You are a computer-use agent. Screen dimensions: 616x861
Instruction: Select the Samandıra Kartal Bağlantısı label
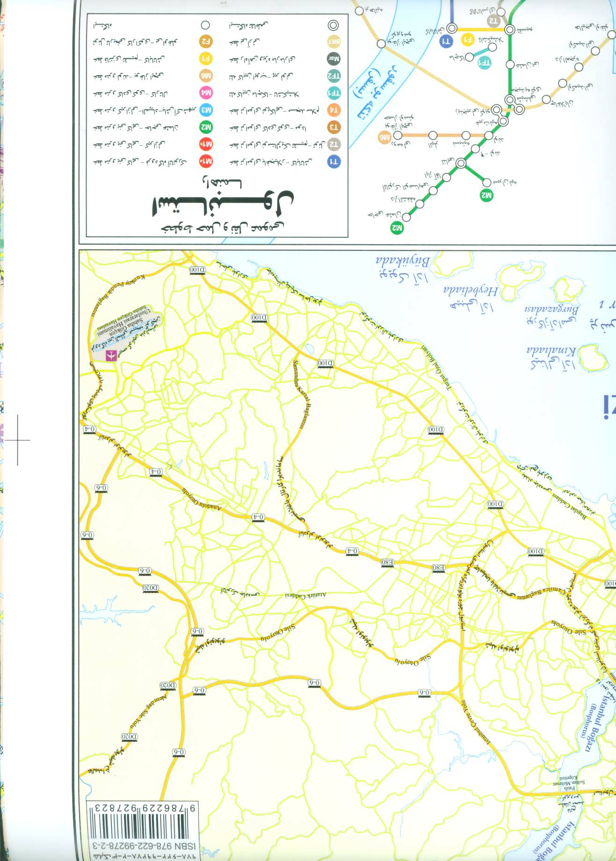coord(302,395)
